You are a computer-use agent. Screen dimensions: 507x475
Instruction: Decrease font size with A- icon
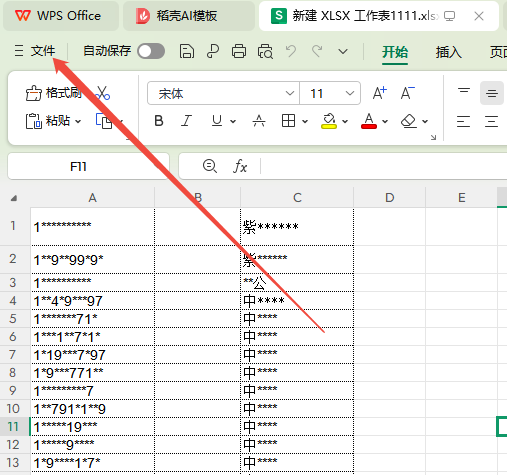pyautogui.click(x=407, y=93)
